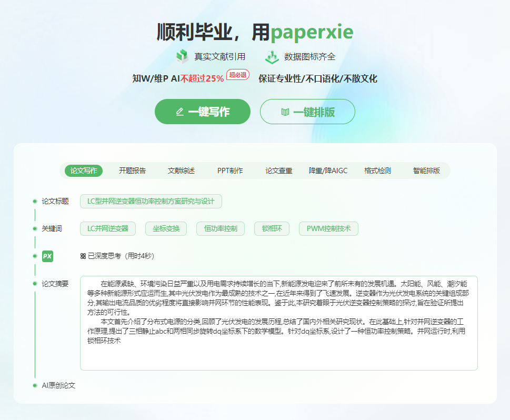Viewport: 510px width, 420px height.
Task: Click the pencil icon in 一键写作
Action: [180, 112]
